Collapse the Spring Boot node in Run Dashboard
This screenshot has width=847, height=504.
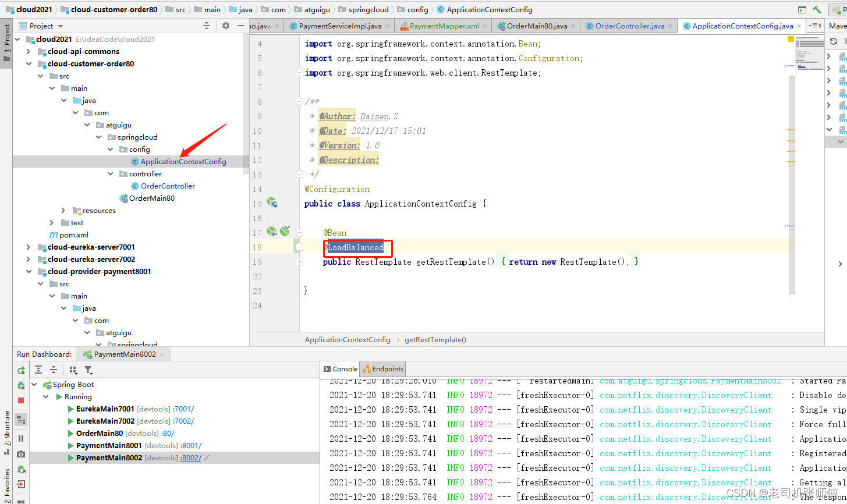(34, 385)
